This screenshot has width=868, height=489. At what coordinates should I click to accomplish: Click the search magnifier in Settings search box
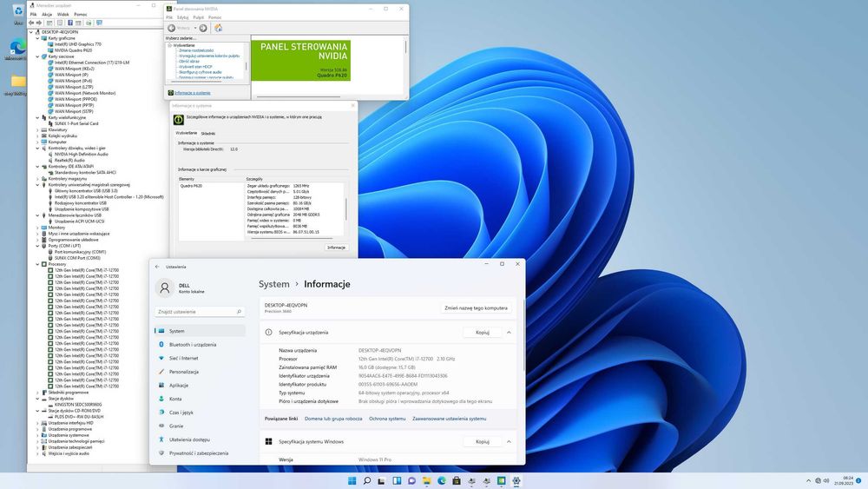[x=240, y=312]
